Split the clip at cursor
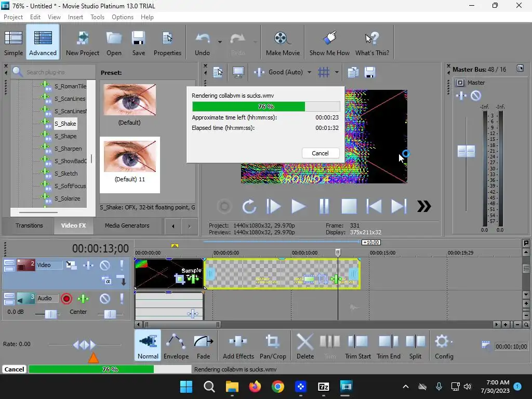This screenshot has width=532, height=399. coord(415,346)
